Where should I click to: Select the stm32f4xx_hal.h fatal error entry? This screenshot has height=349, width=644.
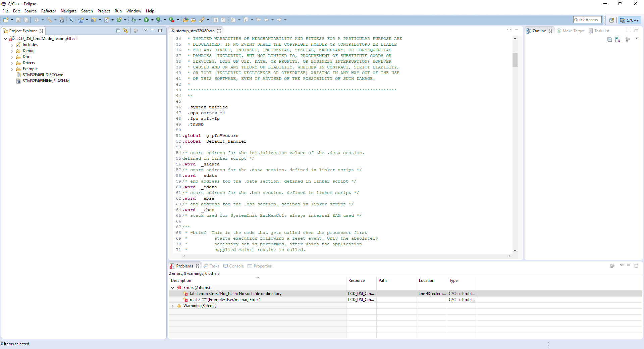[x=235, y=294]
